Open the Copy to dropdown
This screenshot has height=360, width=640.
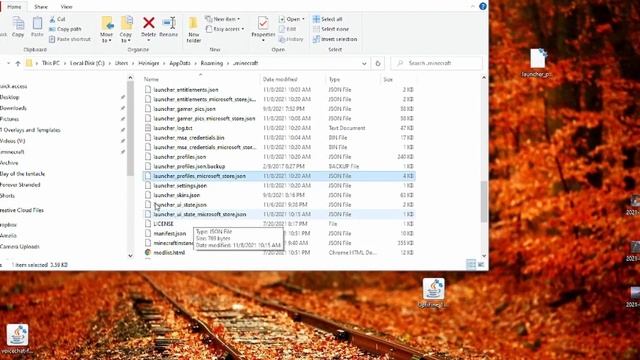126,29
